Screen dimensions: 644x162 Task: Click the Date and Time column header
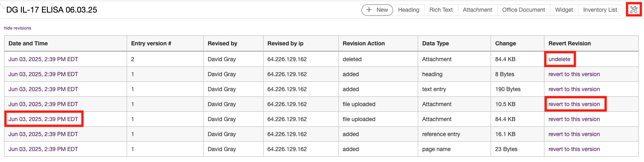click(x=28, y=43)
